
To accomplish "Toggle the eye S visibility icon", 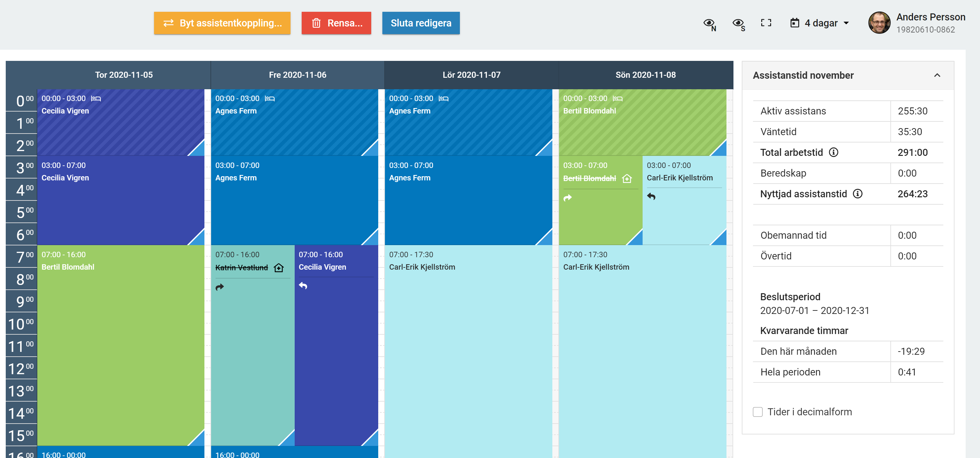I will [738, 24].
